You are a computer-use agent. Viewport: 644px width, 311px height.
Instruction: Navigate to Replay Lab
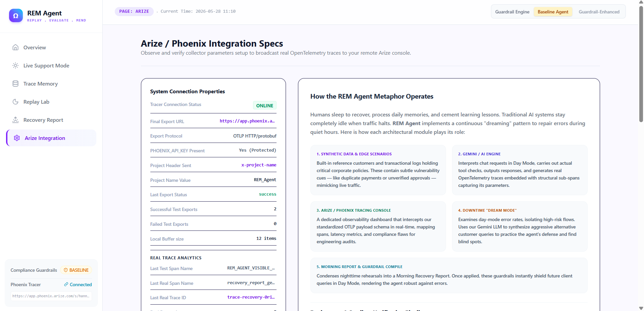pos(51,102)
